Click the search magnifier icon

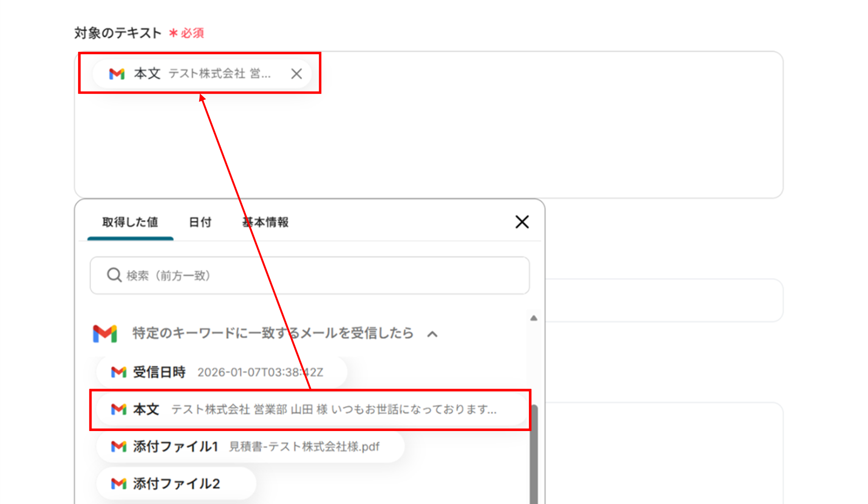(x=114, y=275)
